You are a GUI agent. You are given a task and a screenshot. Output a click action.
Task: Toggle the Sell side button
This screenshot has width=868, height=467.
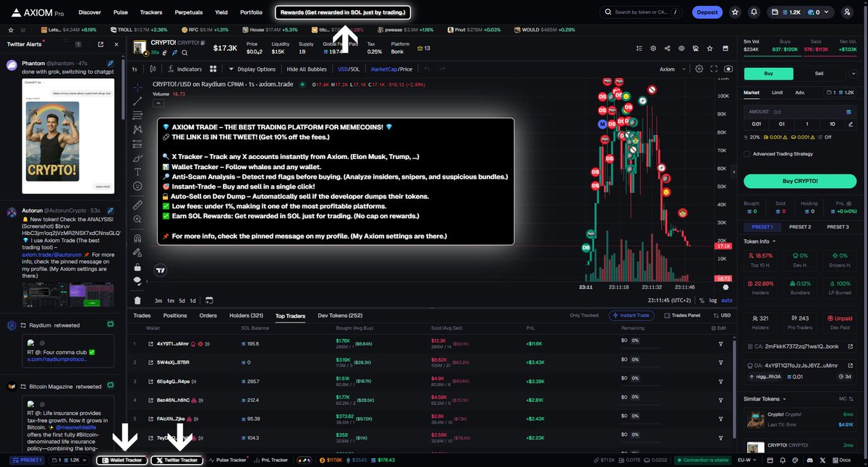pos(820,73)
